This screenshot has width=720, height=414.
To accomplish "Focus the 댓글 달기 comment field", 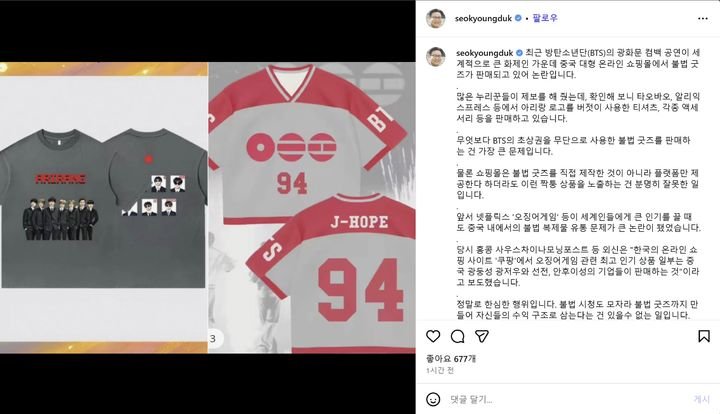I will [x=567, y=399].
